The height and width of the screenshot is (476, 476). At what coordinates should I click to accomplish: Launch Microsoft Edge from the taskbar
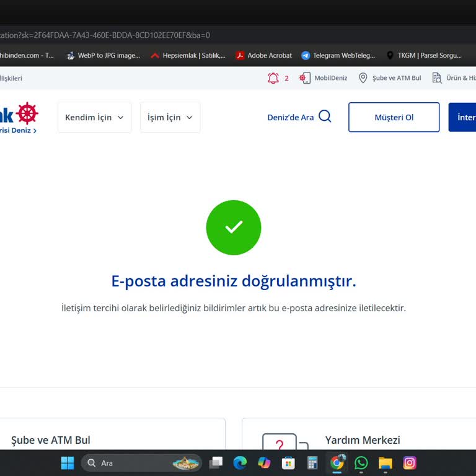240,463
